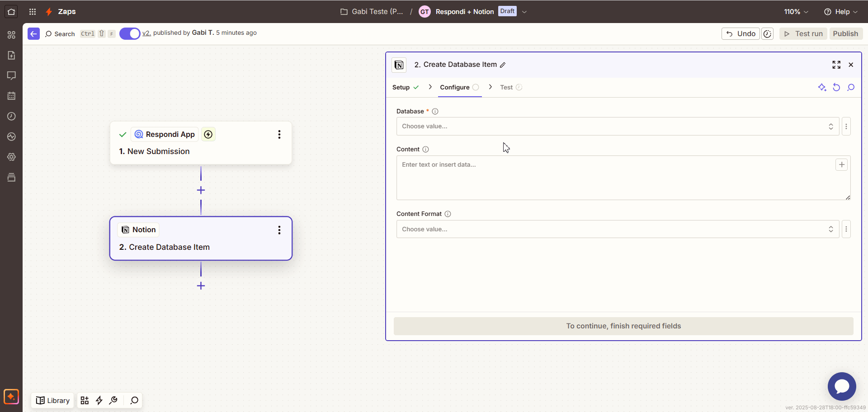The image size is (868, 412).
Task: Click the search magnifier in bottom toolbar
Action: tap(134, 400)
